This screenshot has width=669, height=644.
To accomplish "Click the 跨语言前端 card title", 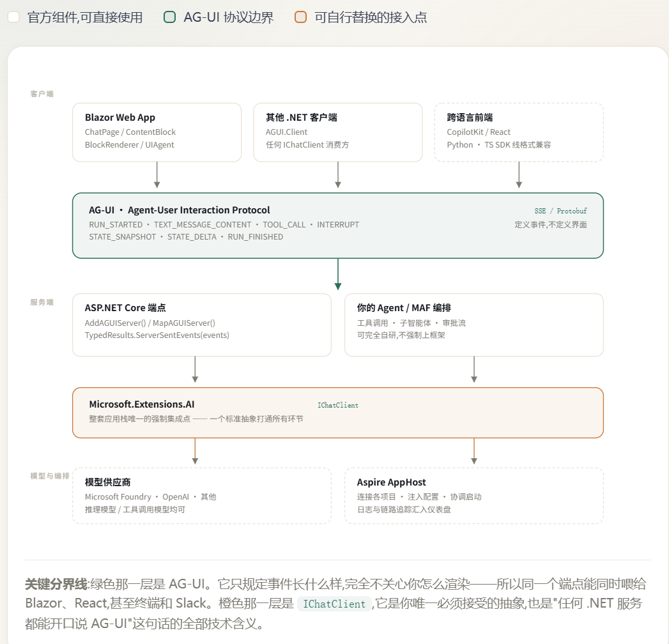I will click(470, 118).
